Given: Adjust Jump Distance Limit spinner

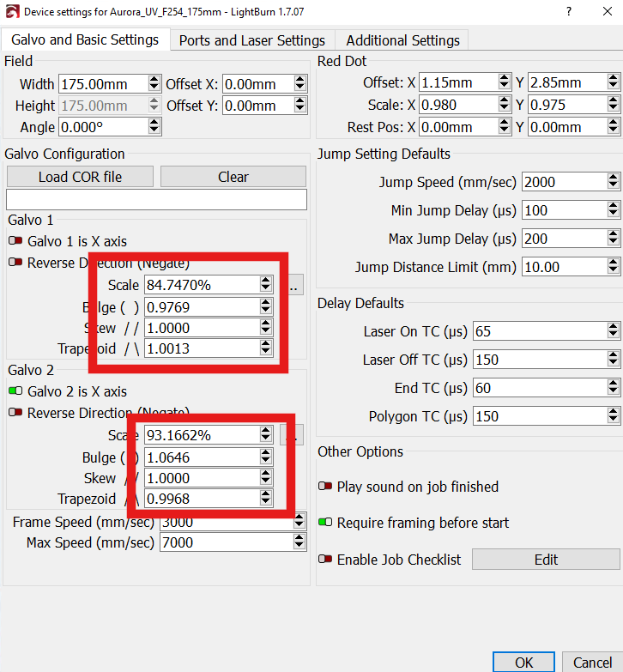Looking at the screenshot, I should (x=614, y=267).
